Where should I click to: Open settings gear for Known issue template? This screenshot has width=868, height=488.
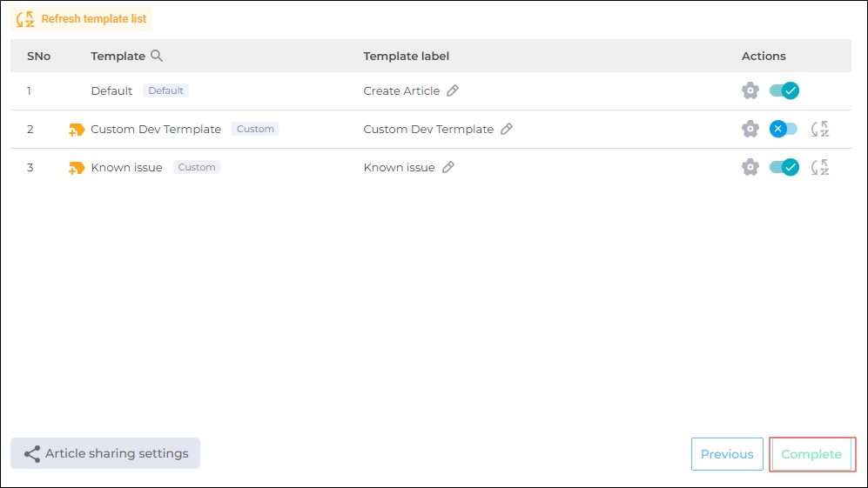750,167
